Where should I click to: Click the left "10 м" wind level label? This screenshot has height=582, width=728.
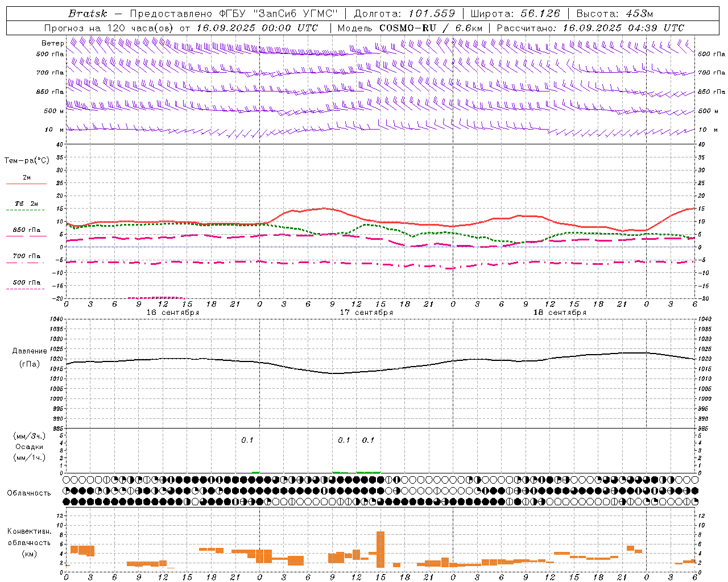[x=55, y=130]
